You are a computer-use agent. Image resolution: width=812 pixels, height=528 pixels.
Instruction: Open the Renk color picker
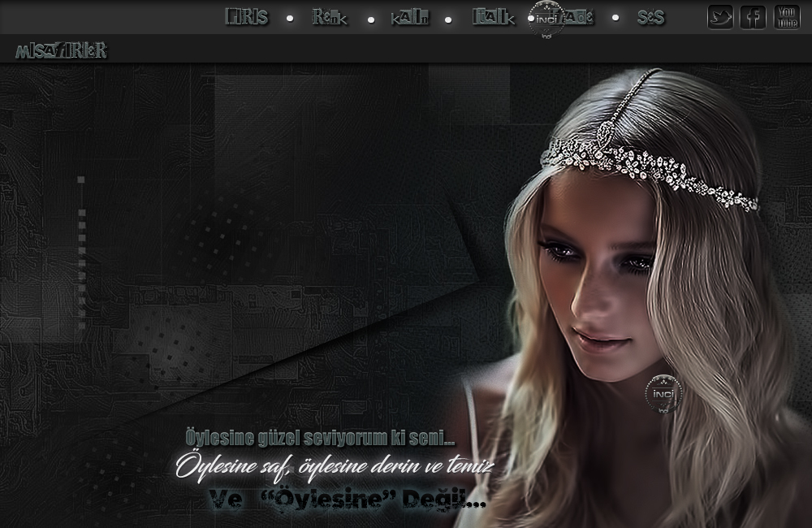tap(330, 17)
